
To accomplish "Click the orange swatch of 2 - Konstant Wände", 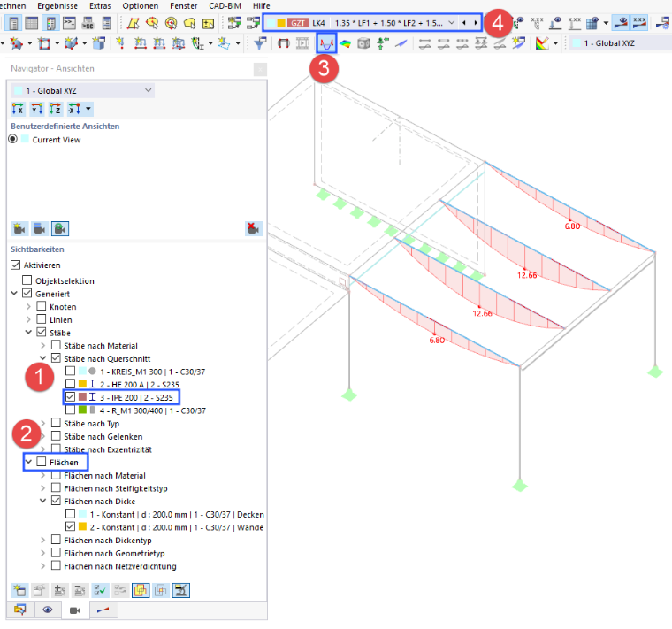I will point(82,526).
